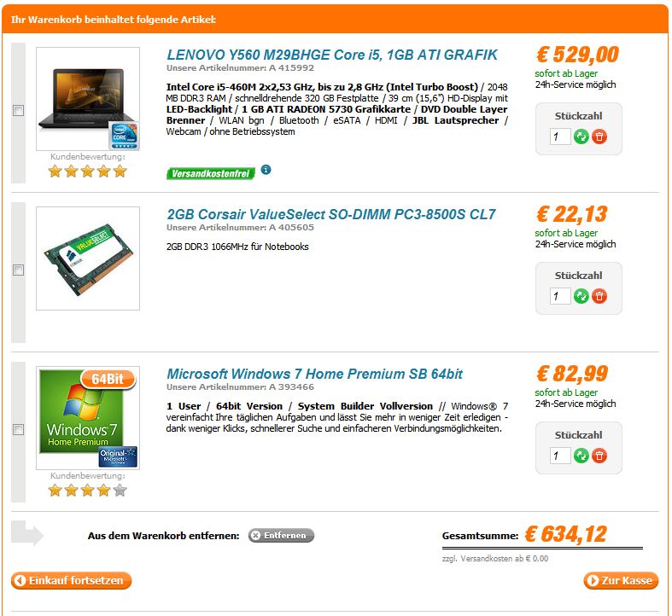Open the Microsoft Windows 7 Home Premium link
Screen dimensions: 672x616
tap(314, 374)
